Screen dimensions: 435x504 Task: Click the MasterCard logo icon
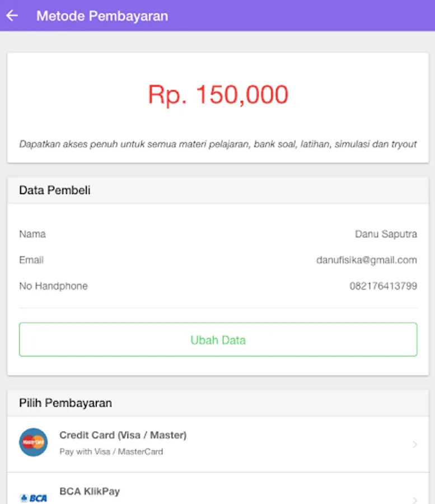(x=34, y=442)
